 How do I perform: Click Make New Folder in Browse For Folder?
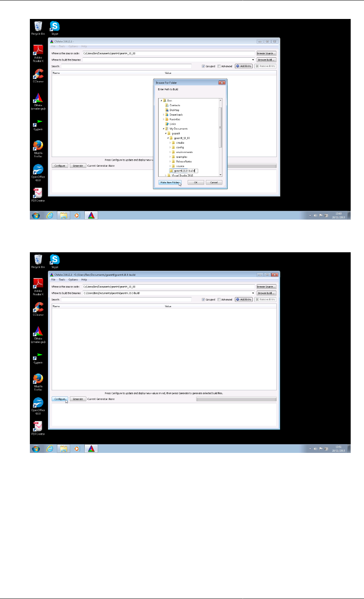170,182
